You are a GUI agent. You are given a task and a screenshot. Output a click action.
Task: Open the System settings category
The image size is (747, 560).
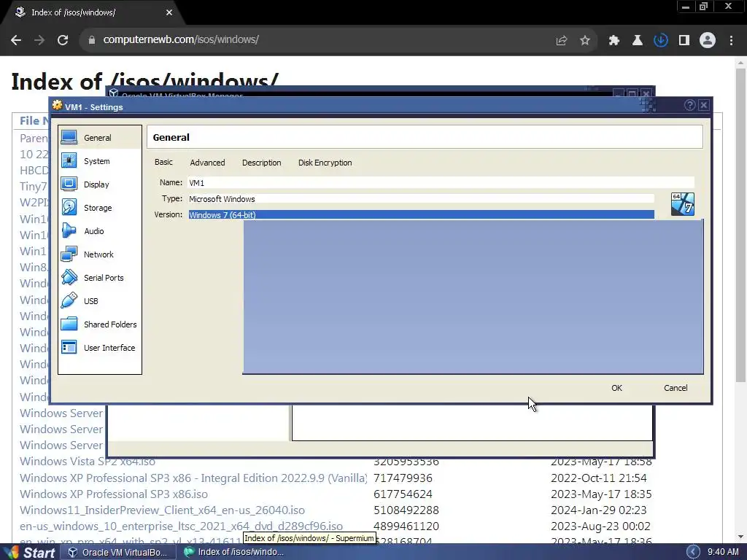tap(99, 161)
